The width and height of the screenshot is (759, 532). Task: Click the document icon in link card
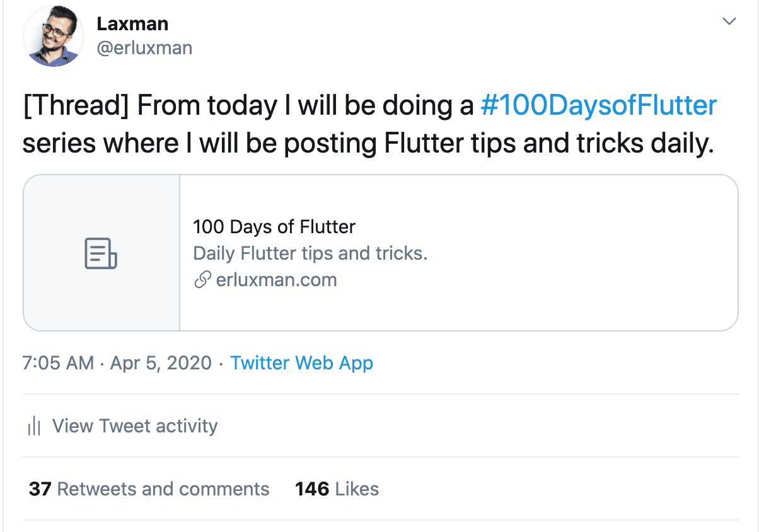click(x=101, y=253)
